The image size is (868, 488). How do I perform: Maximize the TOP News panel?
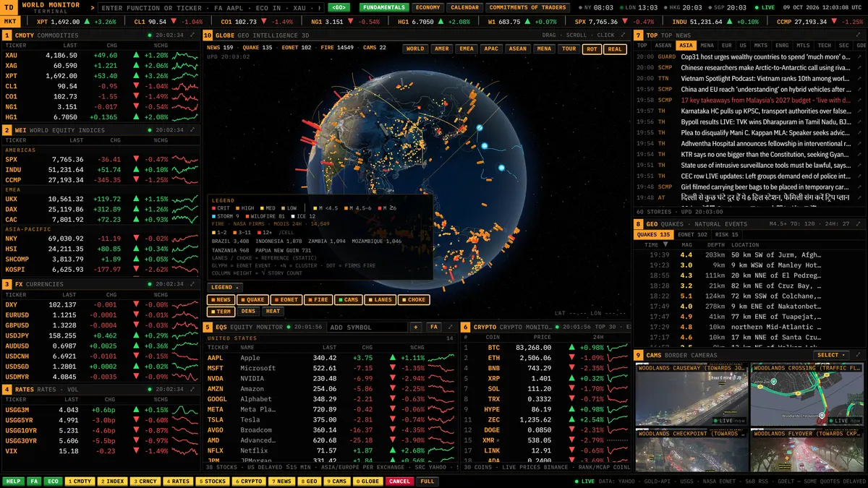859,35
